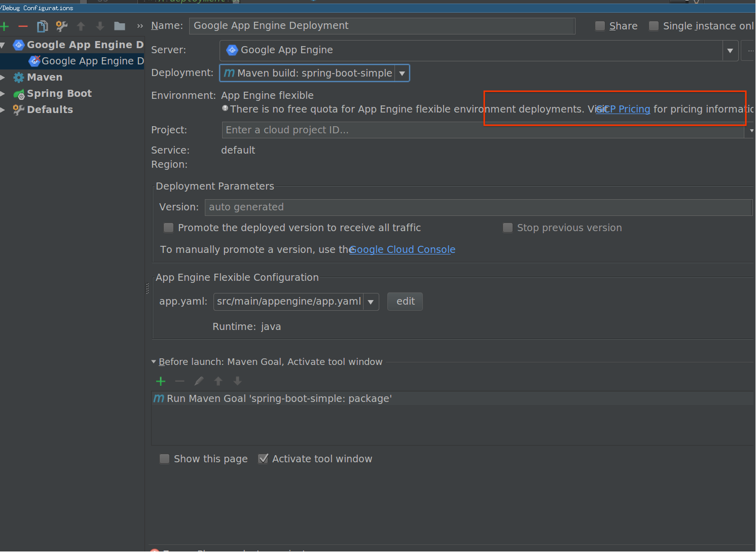Remove the selected configuration

pos(23,26)
